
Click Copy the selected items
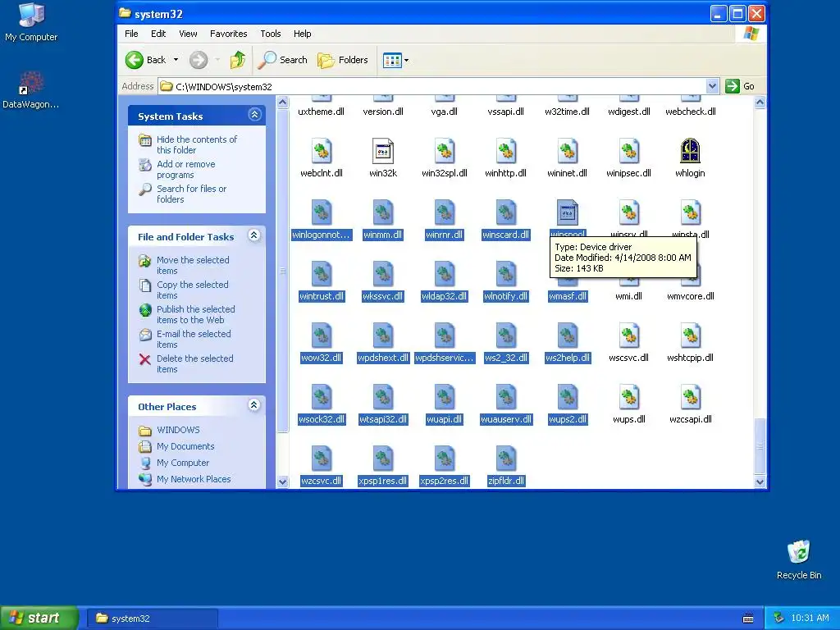click(192, 290)
